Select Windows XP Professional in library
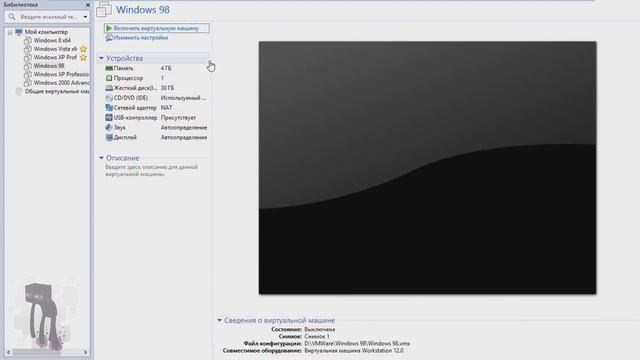This screenshot has height=360, width=640. click(61, 74)
